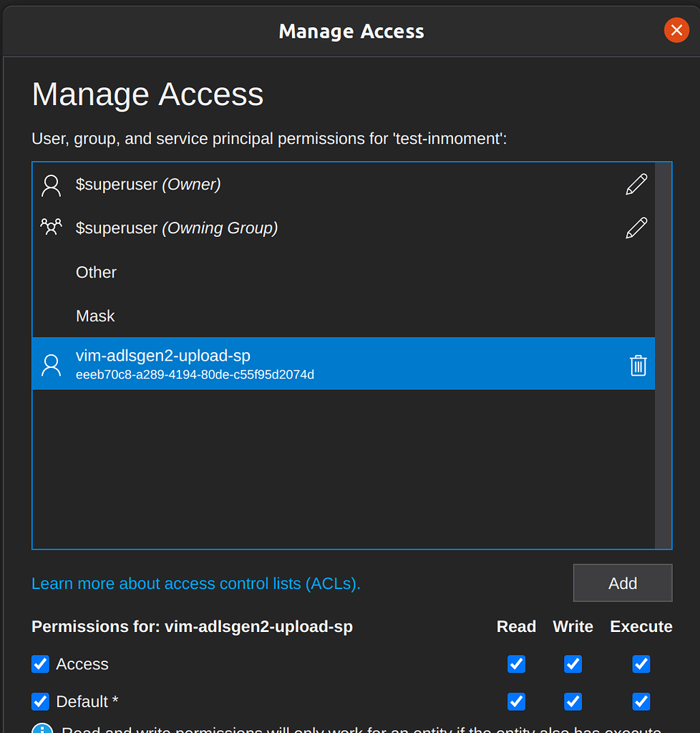Toggle the Access permission checkbox

click(x=40, y=664)
